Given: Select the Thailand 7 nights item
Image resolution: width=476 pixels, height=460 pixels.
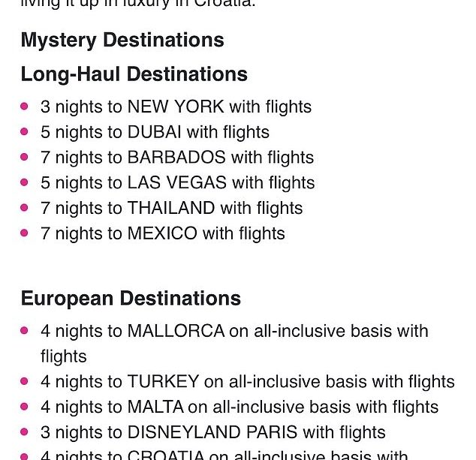Looking at the screenshot, I should click(171, 208).
